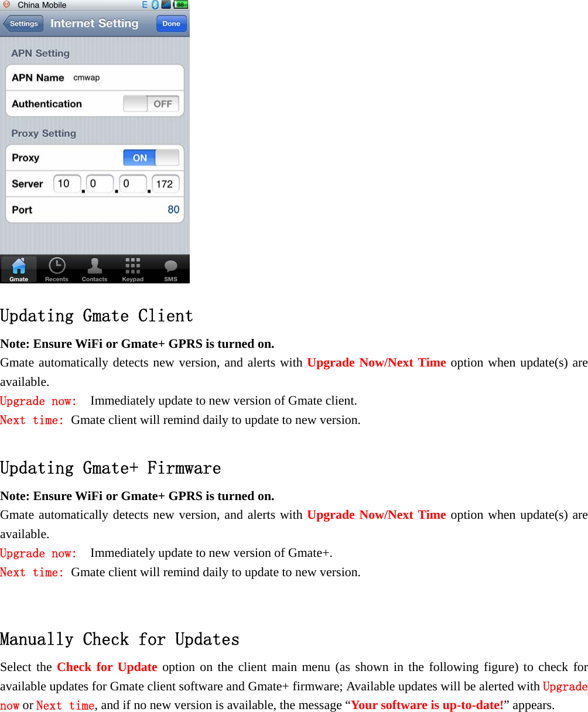The width and height of the screenshot is (588, 712).
Task: Click the Proxy Setting section header
Action: point(44,133)
